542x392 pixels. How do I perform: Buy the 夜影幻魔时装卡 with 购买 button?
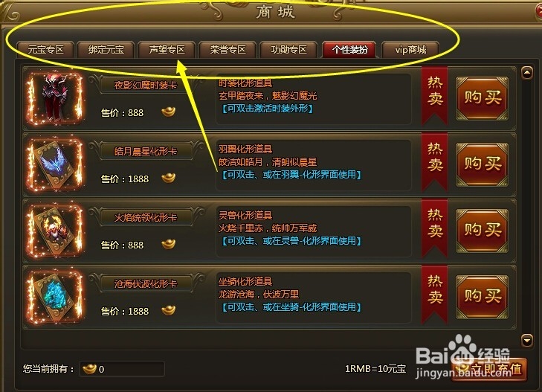(483, 98)
